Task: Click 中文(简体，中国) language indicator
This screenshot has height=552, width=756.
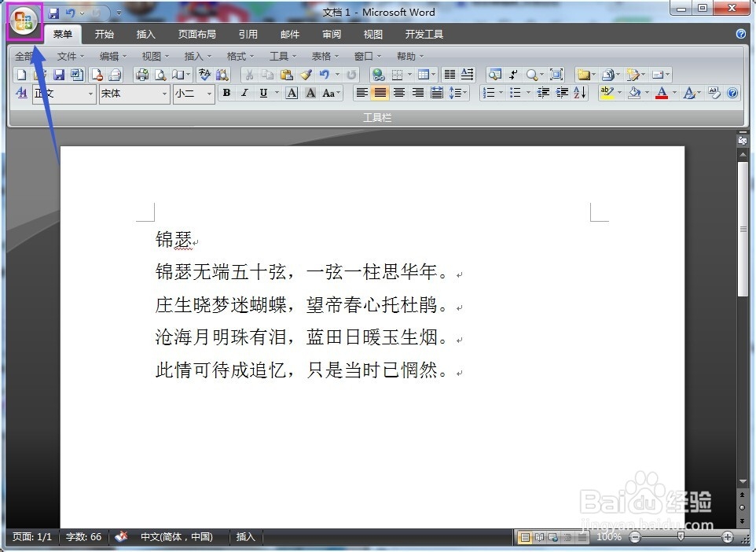Action: [x=177, y=537]
